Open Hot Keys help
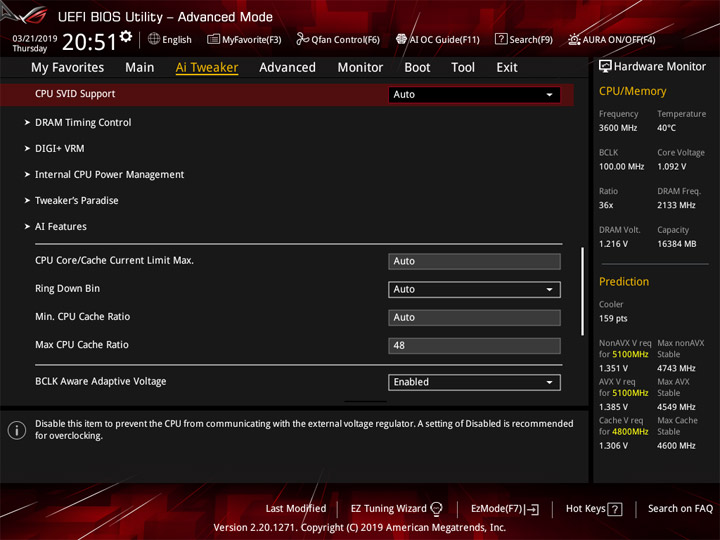This screenshot has width=720, height=540. [585, 508]
